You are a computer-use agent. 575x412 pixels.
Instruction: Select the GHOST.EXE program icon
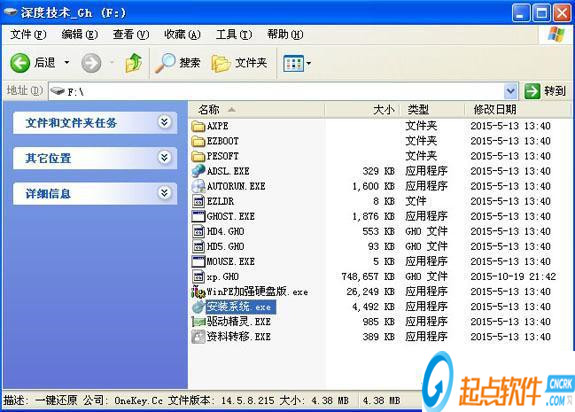coord(198,216)
